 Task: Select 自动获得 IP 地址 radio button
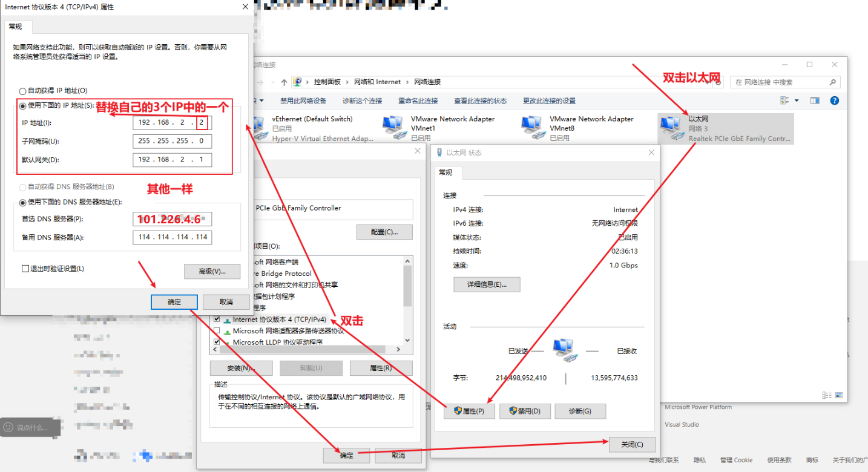24,91
